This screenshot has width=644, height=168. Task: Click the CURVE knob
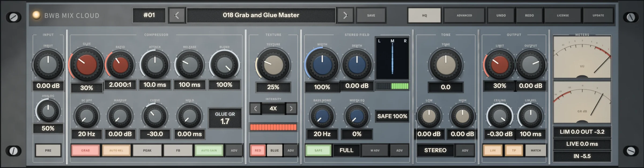click(155, 117)
